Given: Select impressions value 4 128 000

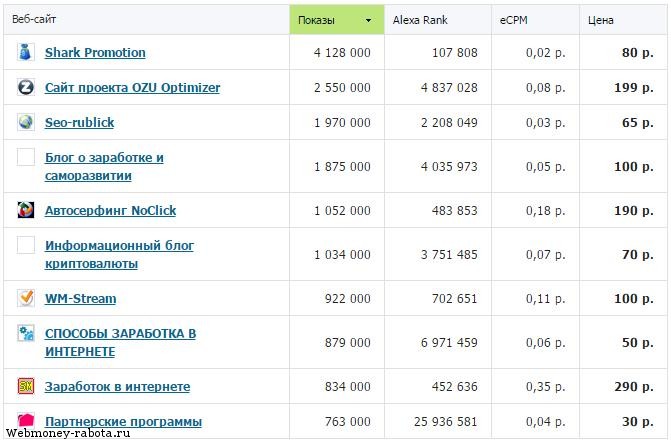Looking at the screenshot, I should point(342,53).
